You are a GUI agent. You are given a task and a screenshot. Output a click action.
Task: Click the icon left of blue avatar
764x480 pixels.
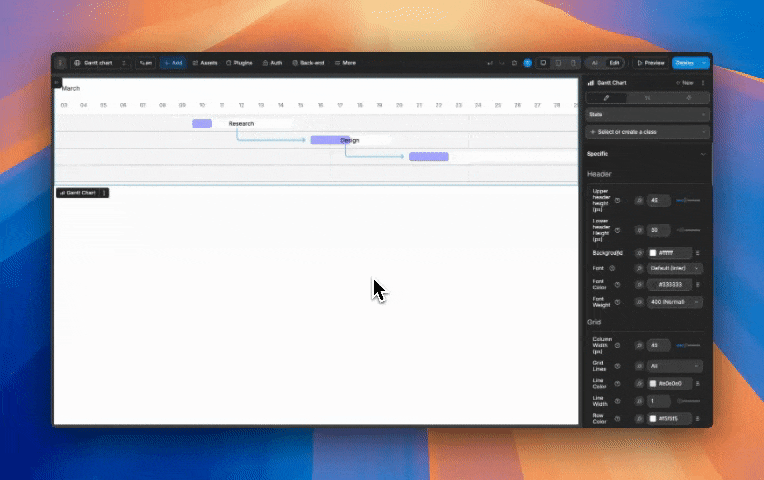coord(514,63)
